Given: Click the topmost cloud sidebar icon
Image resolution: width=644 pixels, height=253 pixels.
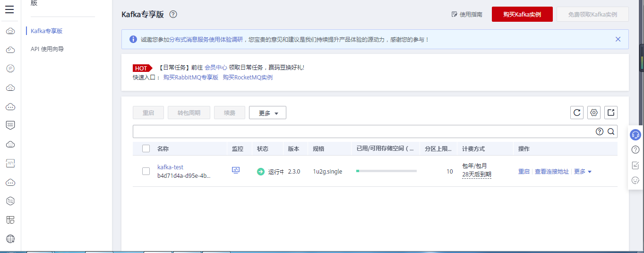Looking at the screenshot, I should [x=10, y=31].
